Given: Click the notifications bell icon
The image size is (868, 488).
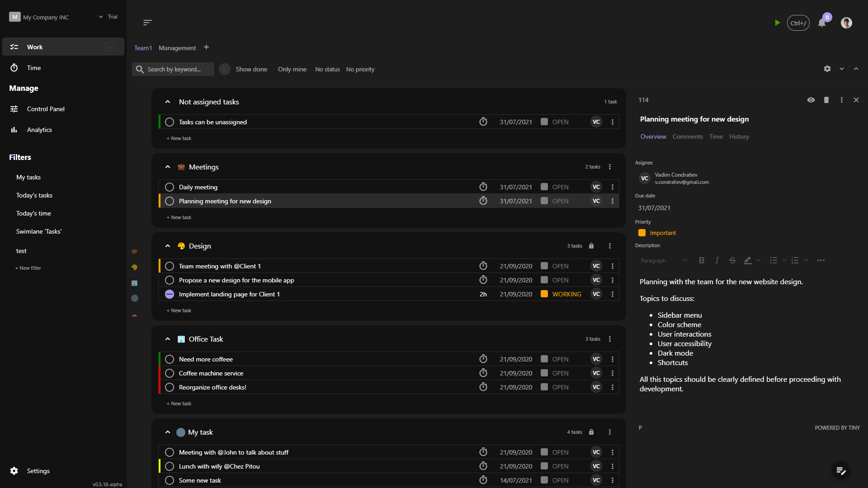Looking at the screenshot, I should point(822,23).
